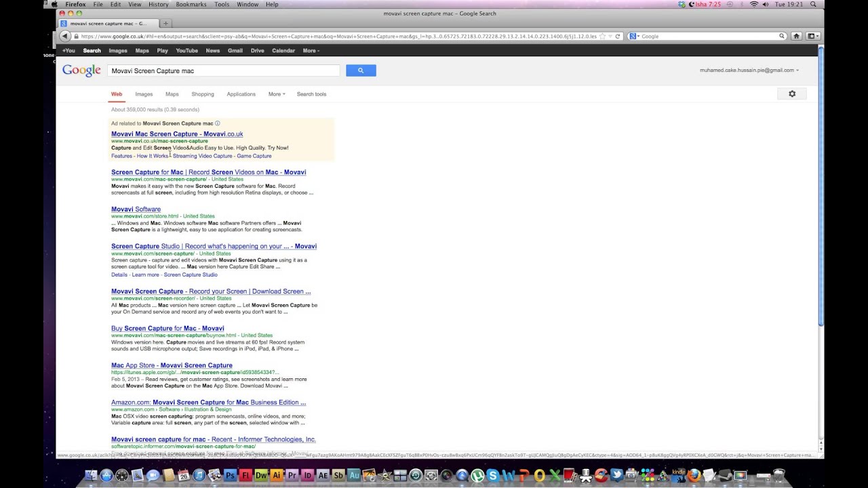
Task: Open the Firefox Home page icon
Action: (x=796, y=36)
